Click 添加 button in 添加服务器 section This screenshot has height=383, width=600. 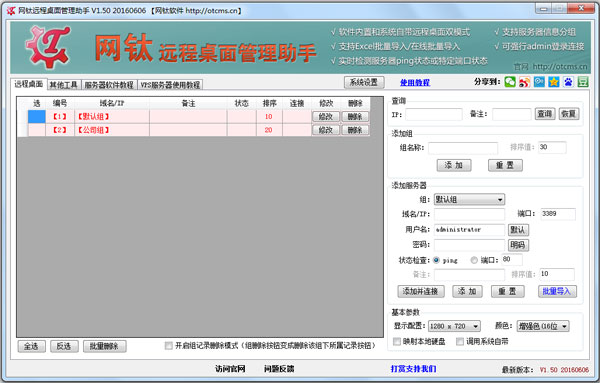click(467, 291)
